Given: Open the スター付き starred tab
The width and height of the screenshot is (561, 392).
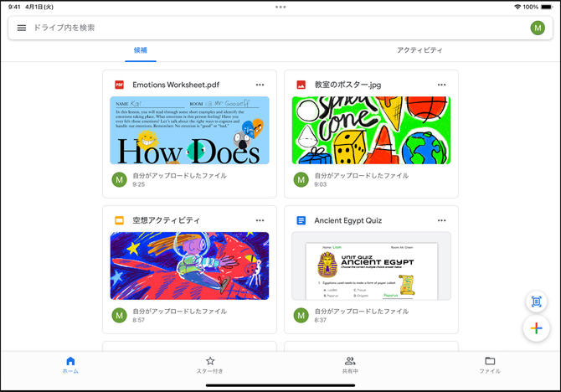Looking at the screenshot, I should point(210,365).
